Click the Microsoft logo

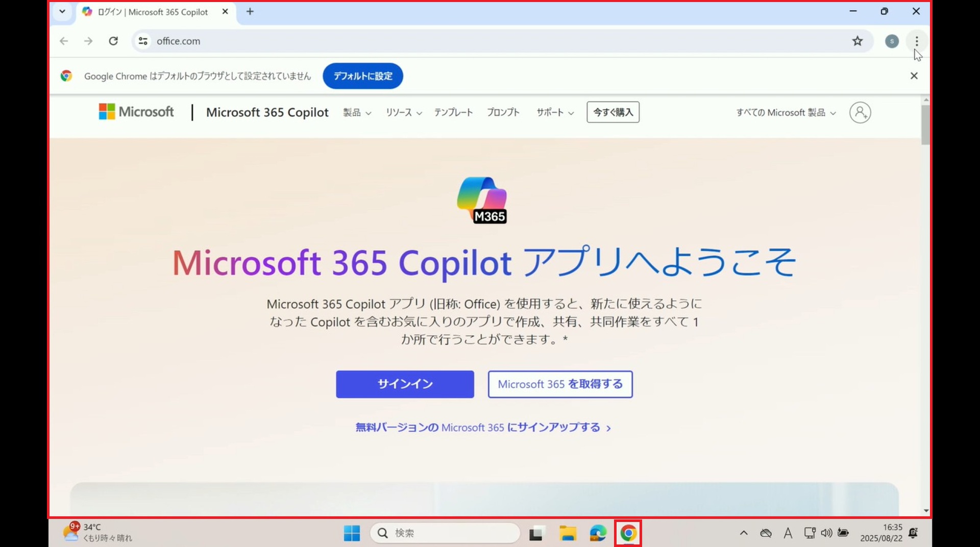coord(136,112)
